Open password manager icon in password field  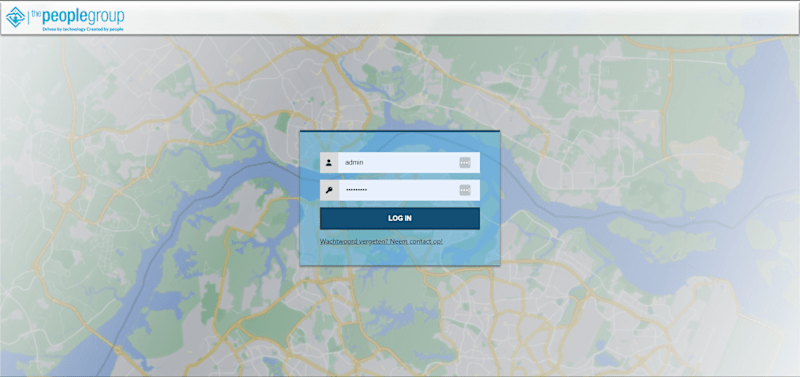coord(464,190)
